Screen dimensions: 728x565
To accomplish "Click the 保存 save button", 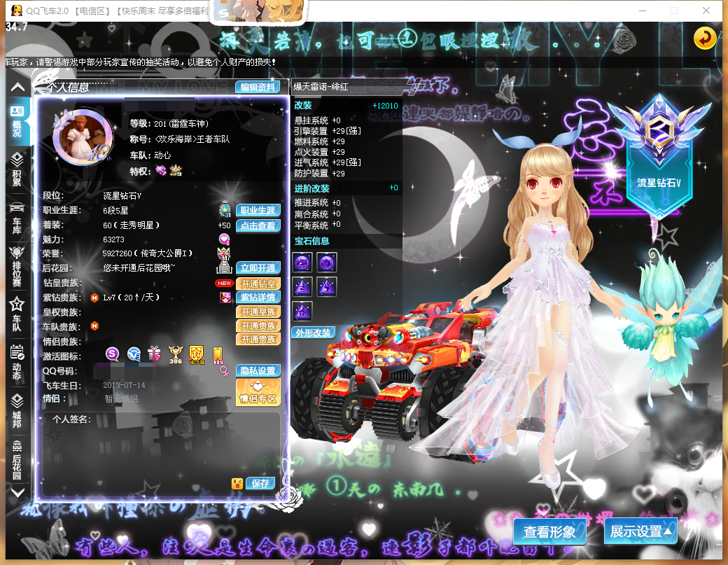I will pyautogui.click(x=260, y=483).
